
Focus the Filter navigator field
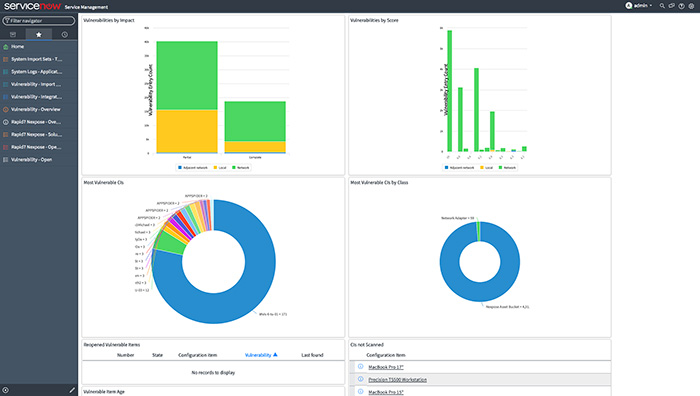(x=38, y=21)
